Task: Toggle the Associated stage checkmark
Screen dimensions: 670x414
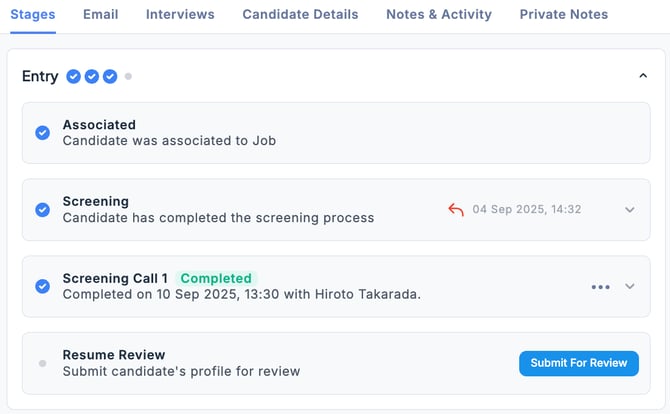Action: click(42, 133)
